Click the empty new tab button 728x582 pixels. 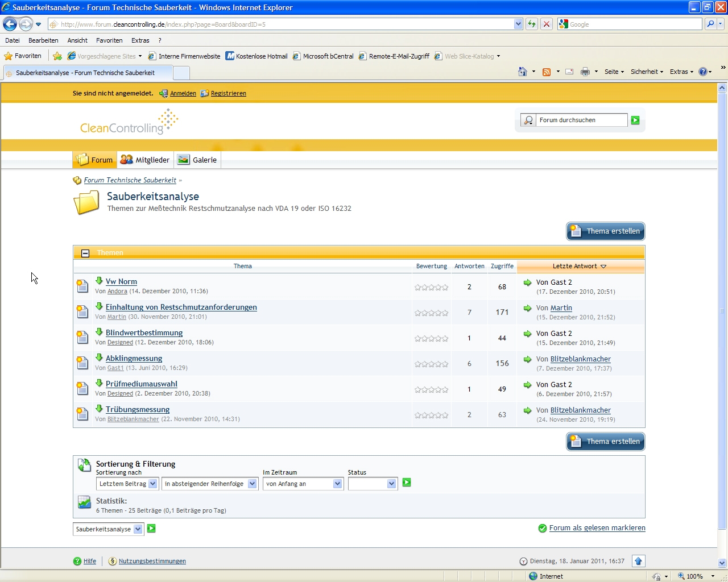(181, 73)
